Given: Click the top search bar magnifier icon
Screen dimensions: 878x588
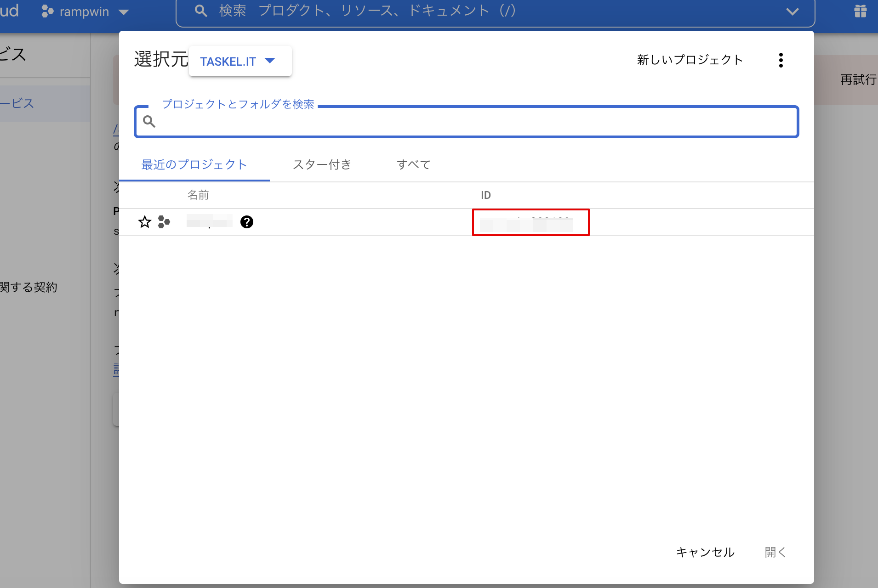Looking at the screenshot, I should 201,11.
